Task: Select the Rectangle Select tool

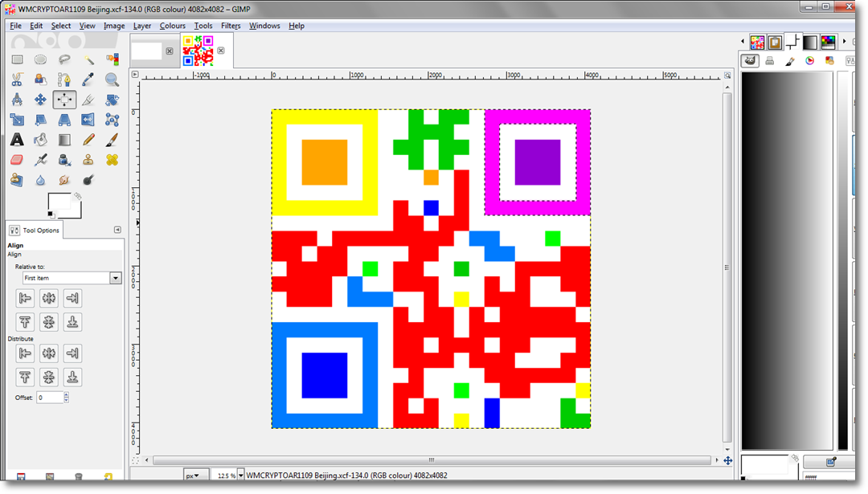Action: coord(17,59)
